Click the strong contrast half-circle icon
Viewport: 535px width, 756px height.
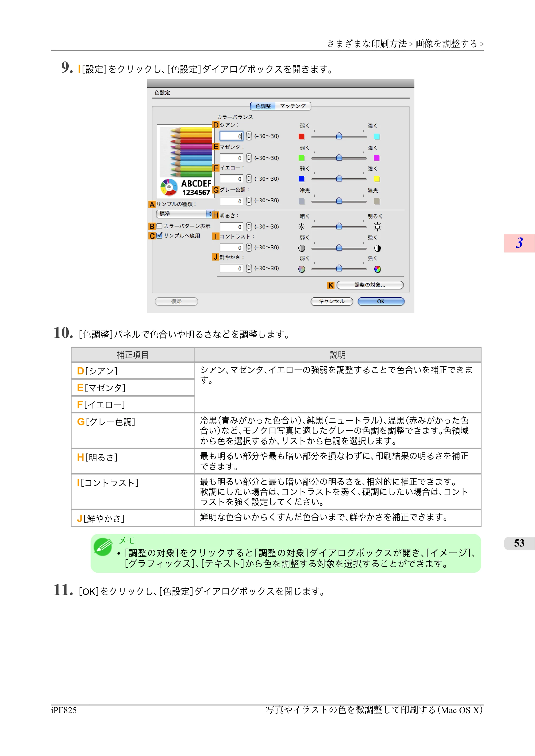377,248
